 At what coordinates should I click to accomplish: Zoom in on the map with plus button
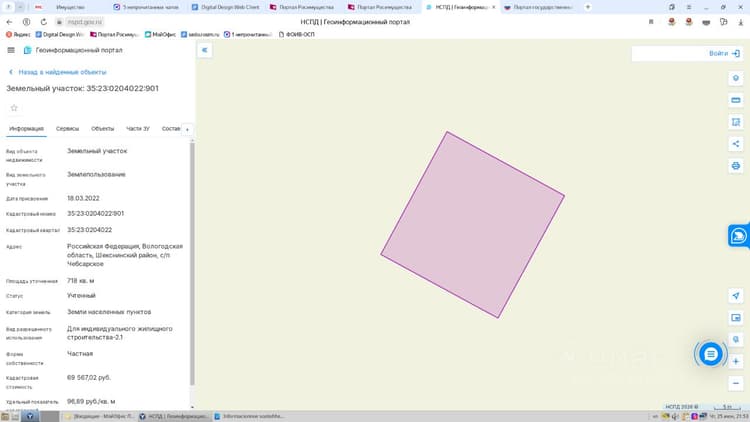(x=736, y=362)
